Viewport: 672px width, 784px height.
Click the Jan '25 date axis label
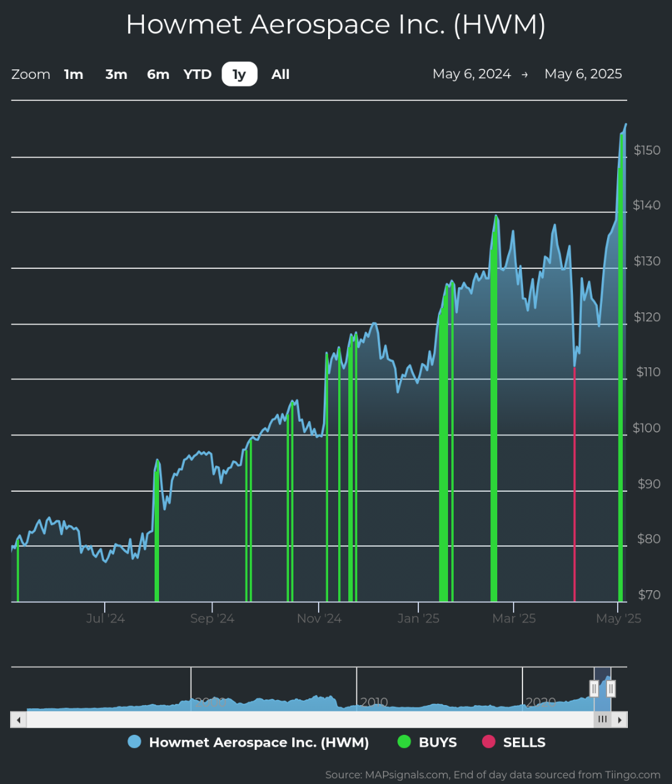point(418,619)
